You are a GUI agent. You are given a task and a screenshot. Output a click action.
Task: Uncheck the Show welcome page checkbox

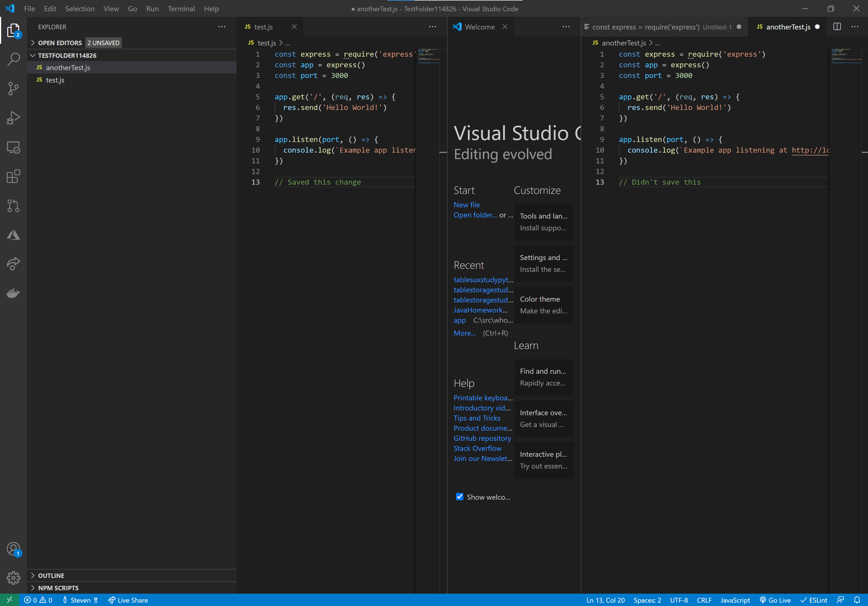click(x=459, y=496)
